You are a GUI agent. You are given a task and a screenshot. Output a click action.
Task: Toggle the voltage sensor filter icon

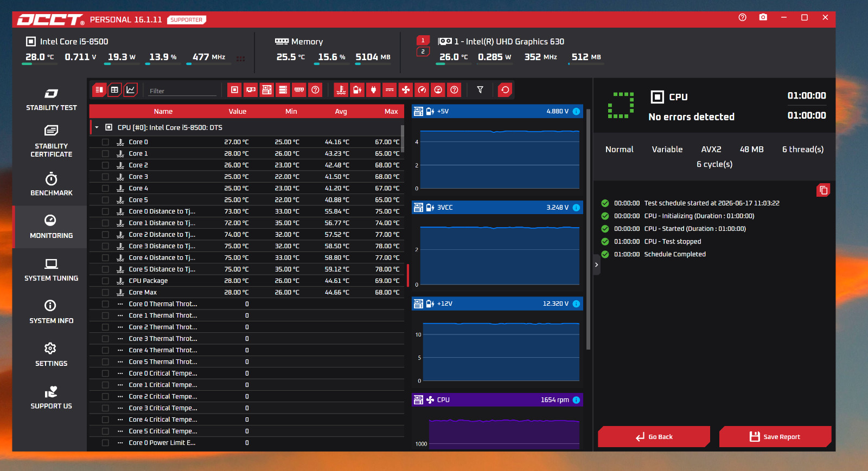pos(358,90)
